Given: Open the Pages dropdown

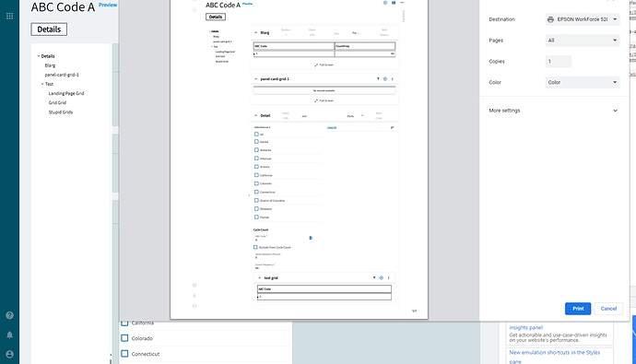Looking at the screenshot, I should coord(583,41).
